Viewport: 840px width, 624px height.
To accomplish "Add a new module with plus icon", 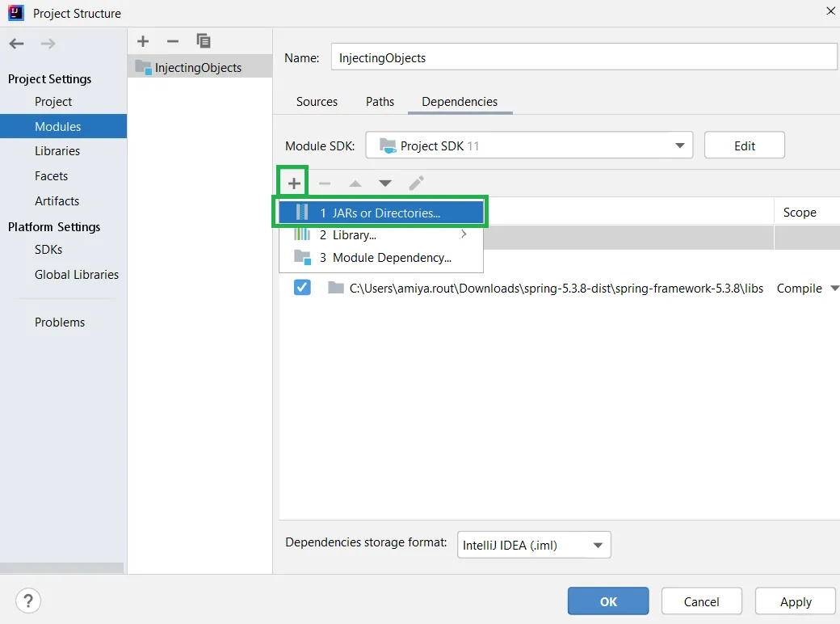I will tap(143, 41).
